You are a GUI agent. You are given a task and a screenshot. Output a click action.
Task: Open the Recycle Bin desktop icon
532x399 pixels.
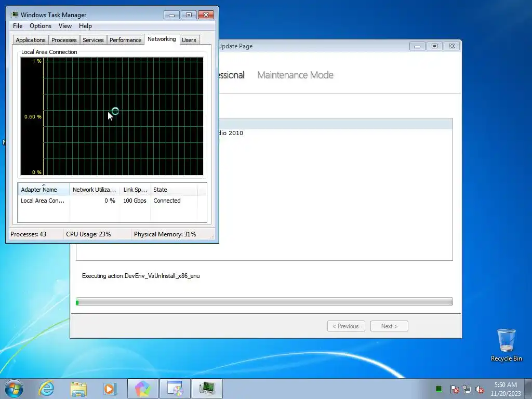506,345
